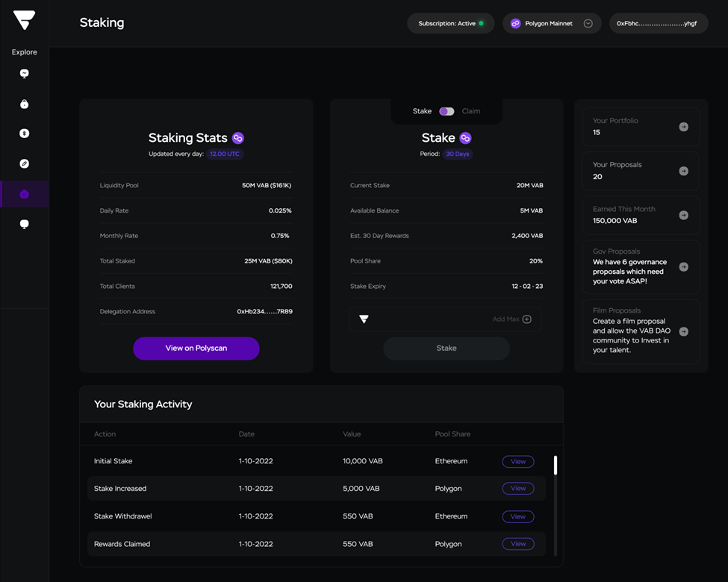Open the pencil edit sidebar icon

tap(24, 163)
